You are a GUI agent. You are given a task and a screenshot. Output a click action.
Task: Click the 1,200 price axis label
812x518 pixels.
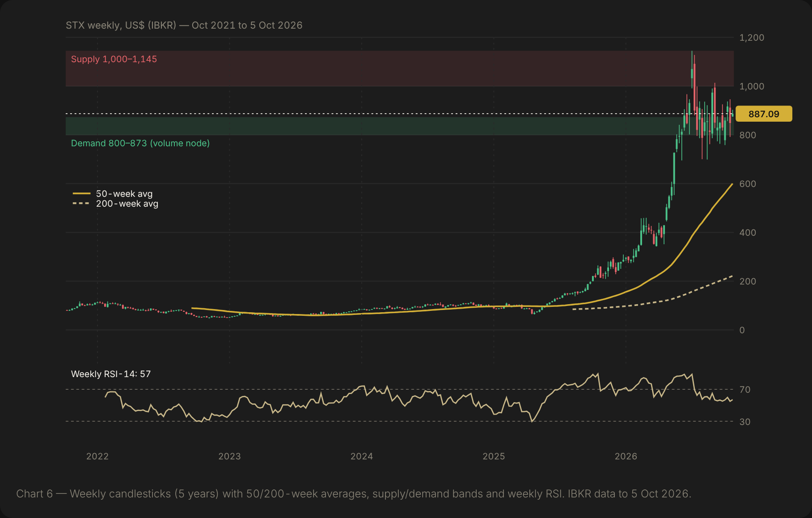tap(752, 38)
